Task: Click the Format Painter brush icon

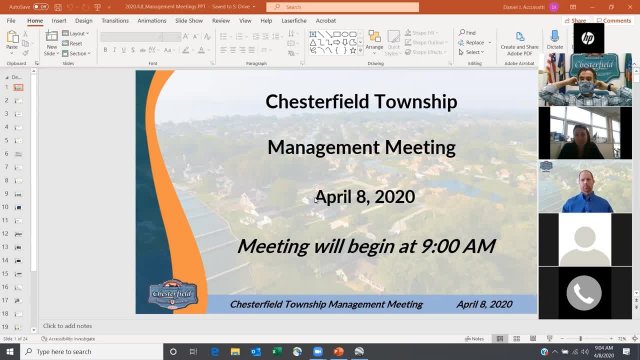Action: [x=25, y=53]
